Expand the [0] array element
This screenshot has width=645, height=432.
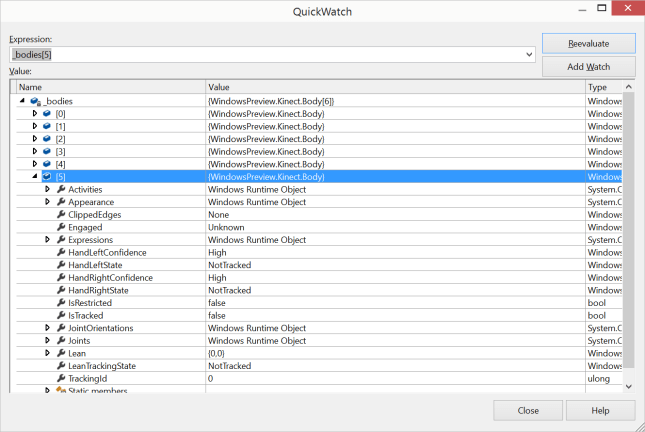point(35,114)
